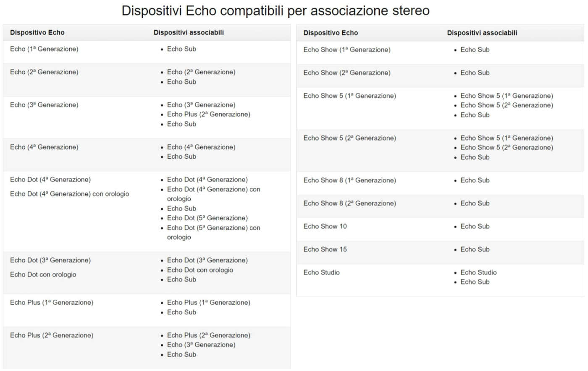Select "Echo Show 8 (2ª Generazione)" row label
Screen dimensions: 588x371
[349, 204]
